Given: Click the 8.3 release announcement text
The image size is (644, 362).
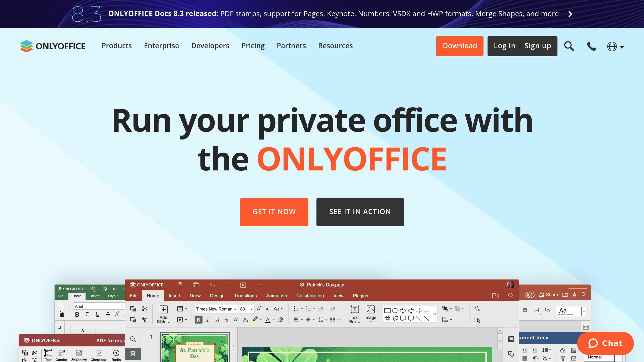Looking at the screenshot, I should click(x=333, y=14).
